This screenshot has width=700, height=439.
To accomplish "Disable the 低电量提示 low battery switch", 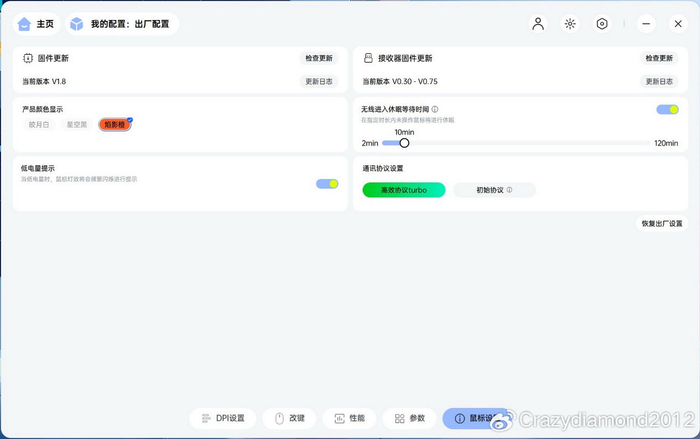I will [327, 184].
